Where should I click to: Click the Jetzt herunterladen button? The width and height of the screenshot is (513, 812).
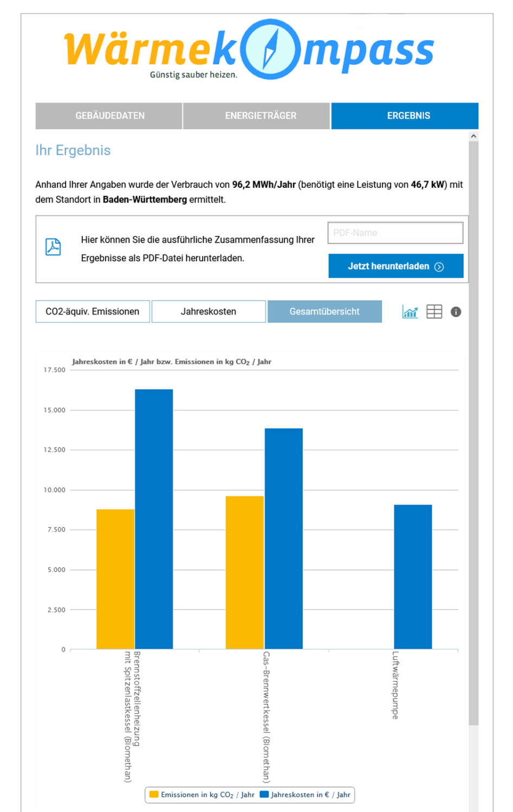click(x=396, y=266)
